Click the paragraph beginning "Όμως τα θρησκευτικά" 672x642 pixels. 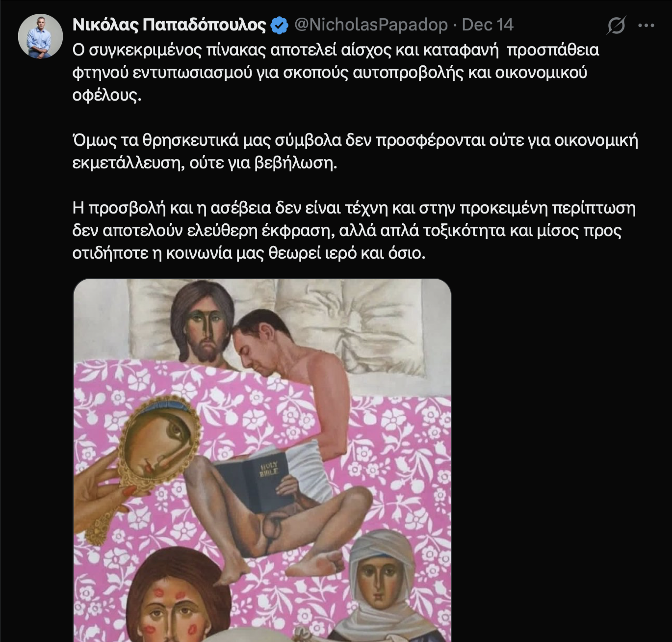355,151
